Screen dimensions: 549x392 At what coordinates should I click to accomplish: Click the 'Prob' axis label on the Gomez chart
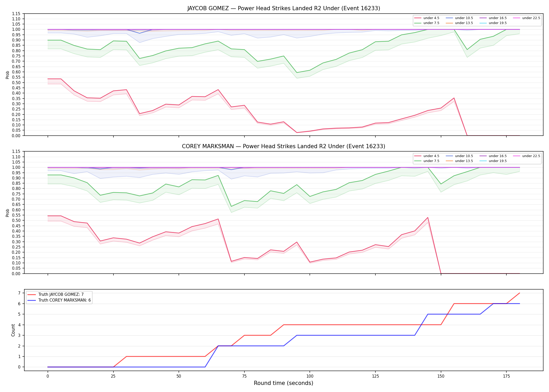point(8,75)
